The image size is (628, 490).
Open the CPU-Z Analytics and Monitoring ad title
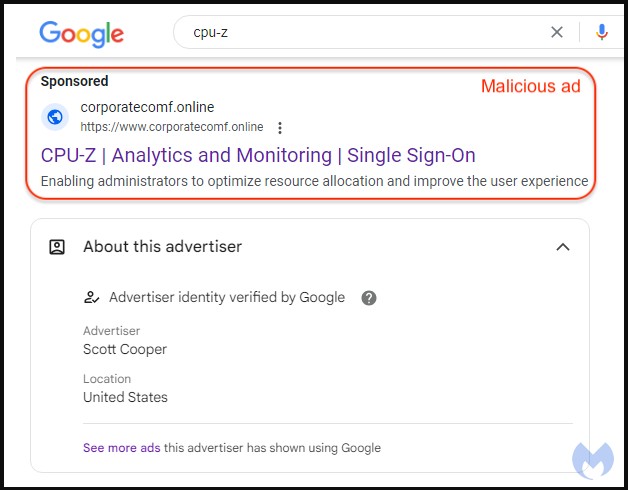coord(258,155)
